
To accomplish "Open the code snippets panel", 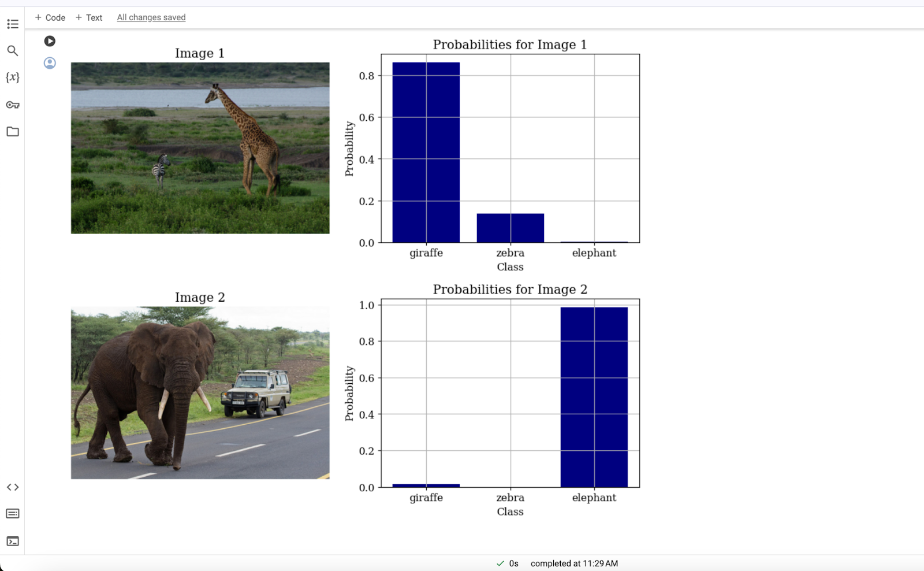I will (13, 487).
